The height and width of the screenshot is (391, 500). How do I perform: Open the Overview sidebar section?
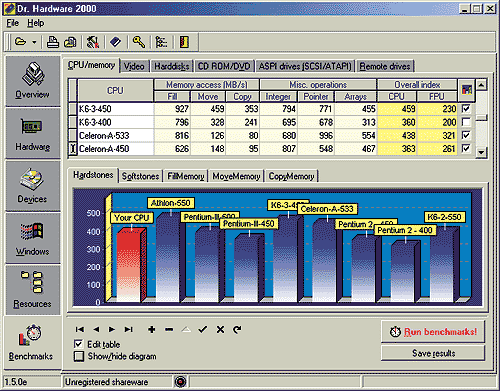coord(33,81)
